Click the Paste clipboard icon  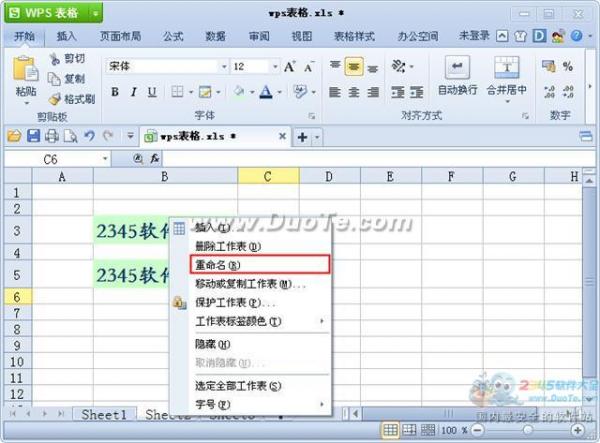tap(26, 69)
